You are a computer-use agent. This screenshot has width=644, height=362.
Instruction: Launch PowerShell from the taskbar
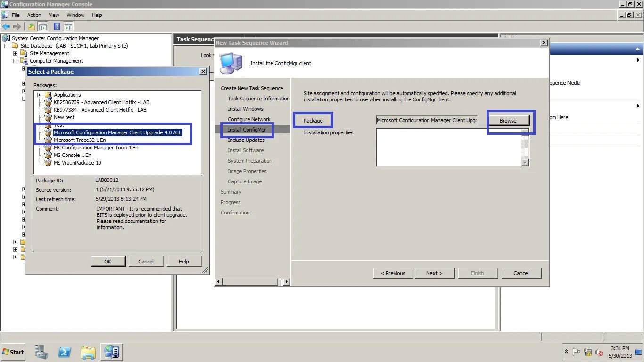pos(65,352)
